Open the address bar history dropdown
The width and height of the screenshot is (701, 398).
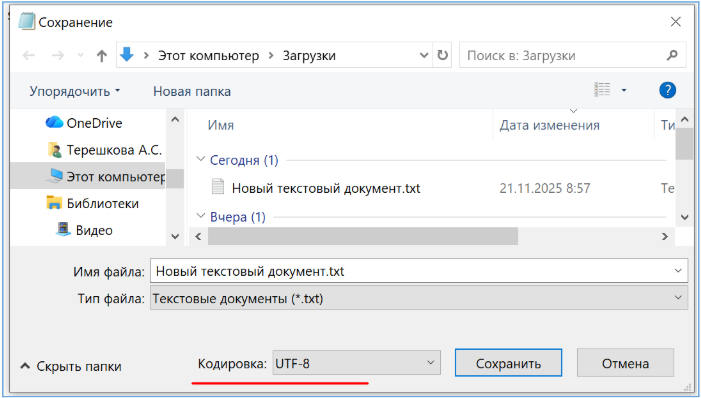point(424,55)
